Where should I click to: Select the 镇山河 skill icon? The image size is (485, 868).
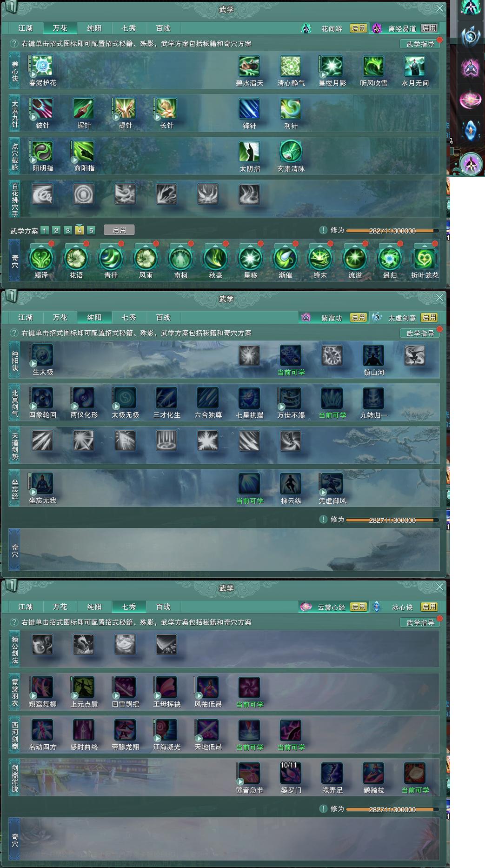pos(373,356)
